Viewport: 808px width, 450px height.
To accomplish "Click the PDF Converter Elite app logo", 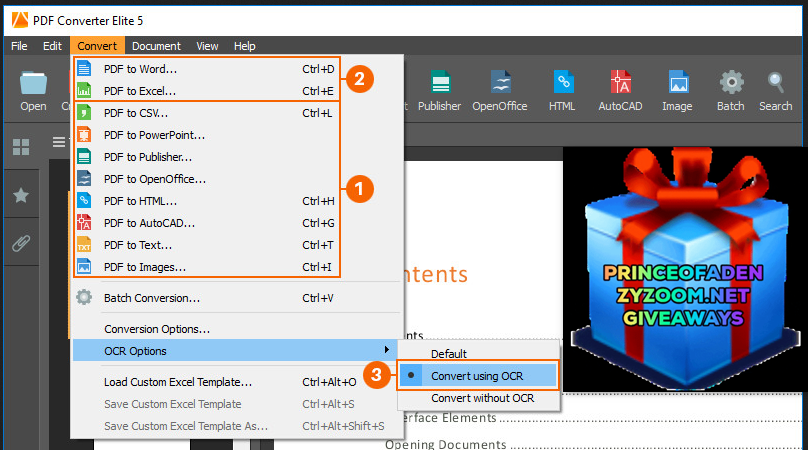I will point(20,20).
